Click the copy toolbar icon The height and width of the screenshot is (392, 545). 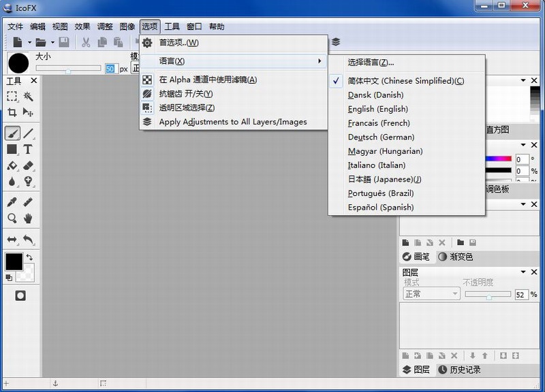pos(102,42)
